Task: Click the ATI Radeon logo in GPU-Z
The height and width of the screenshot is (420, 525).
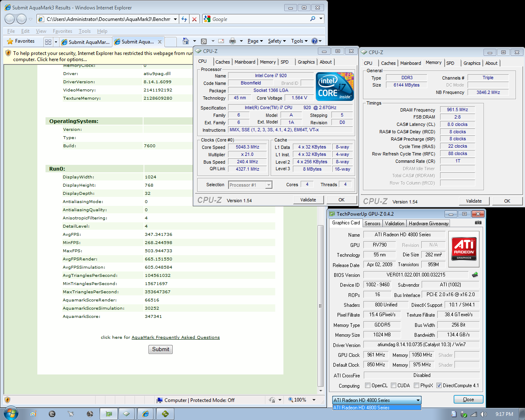Action: (464, 249)
